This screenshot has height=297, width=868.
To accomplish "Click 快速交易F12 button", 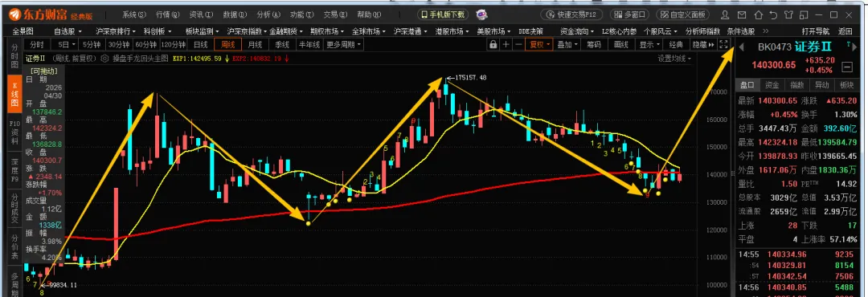I will pyautogui.click(x=572, y=14).
